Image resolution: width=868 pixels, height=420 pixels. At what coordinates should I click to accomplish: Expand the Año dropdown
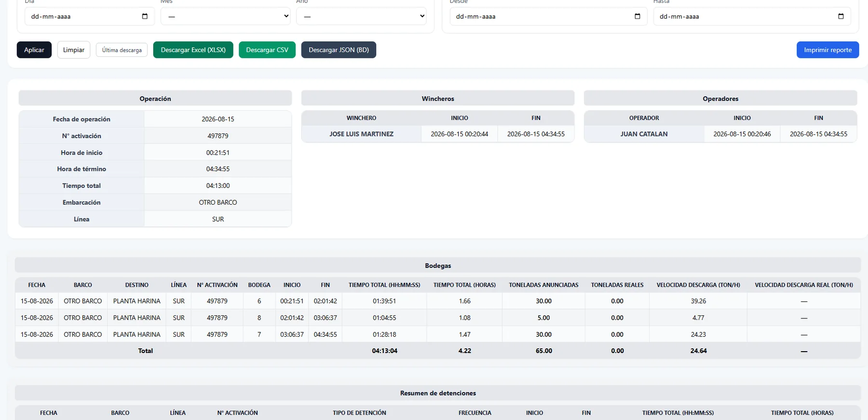(x=361, y=16)
